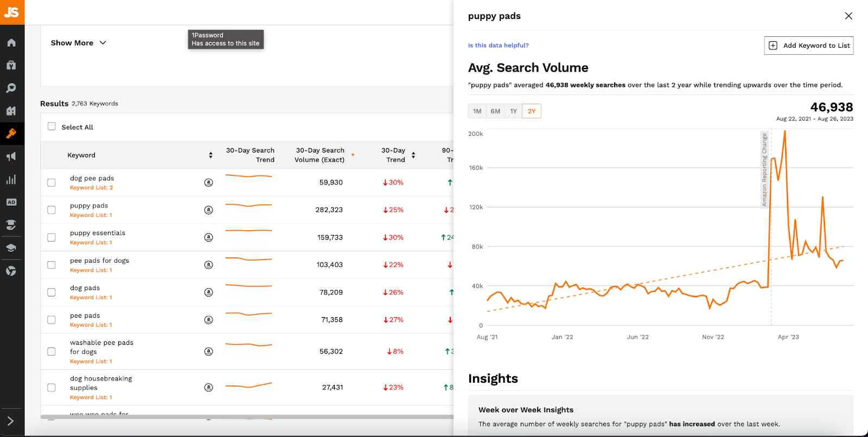Tick the Select All checkbox
Viewport: 868px width, 437px height.
pyautogui.click(x=52, y=126)
